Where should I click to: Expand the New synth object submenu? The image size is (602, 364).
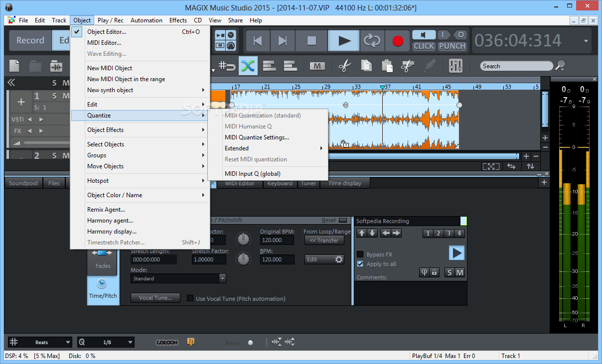(x=140, y=90)
